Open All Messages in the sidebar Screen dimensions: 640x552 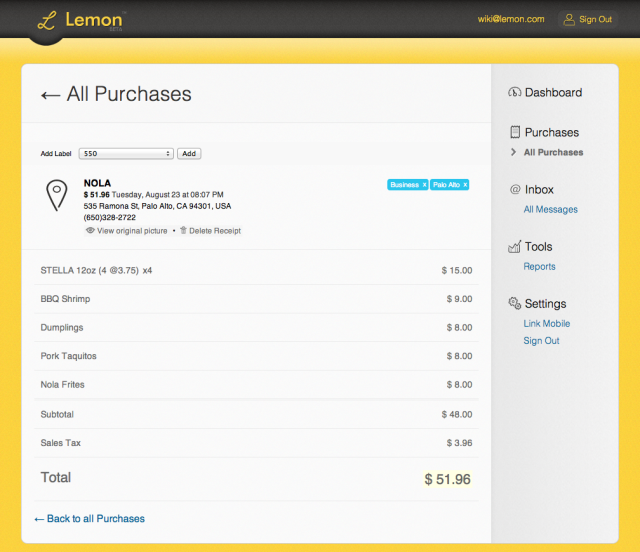pyautogui.click(x=550, y=209)
